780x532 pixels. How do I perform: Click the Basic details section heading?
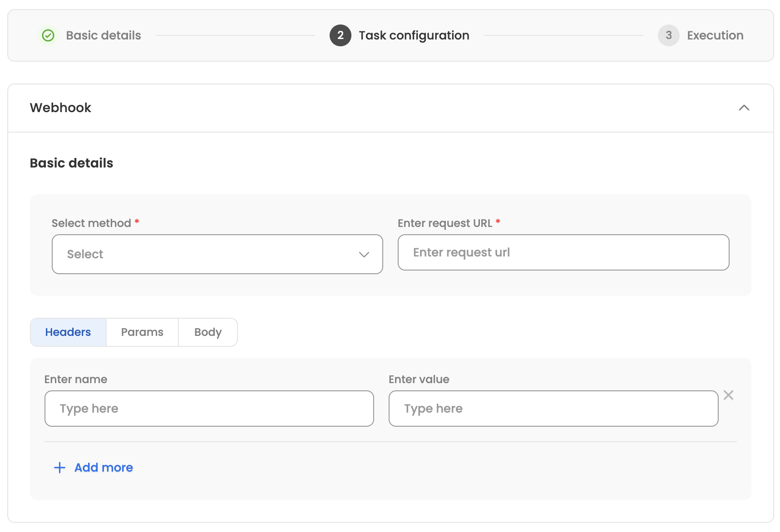[71, 163]
